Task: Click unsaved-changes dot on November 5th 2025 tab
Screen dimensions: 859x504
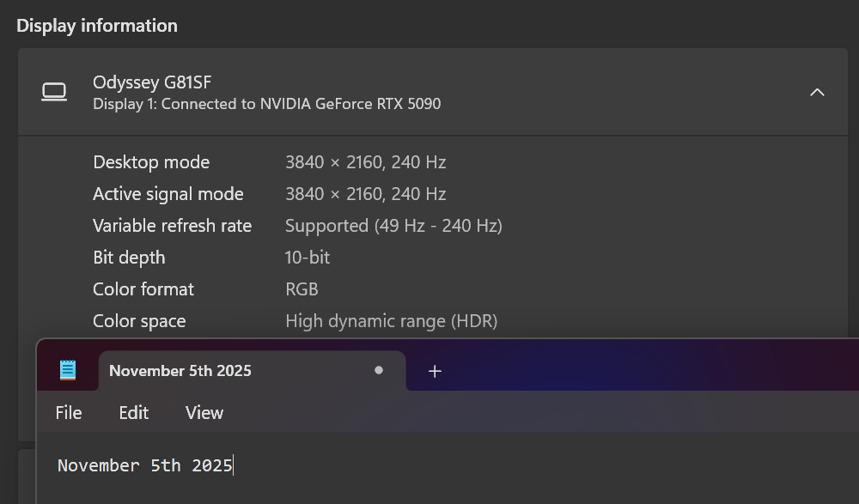Action: [379, 370]
